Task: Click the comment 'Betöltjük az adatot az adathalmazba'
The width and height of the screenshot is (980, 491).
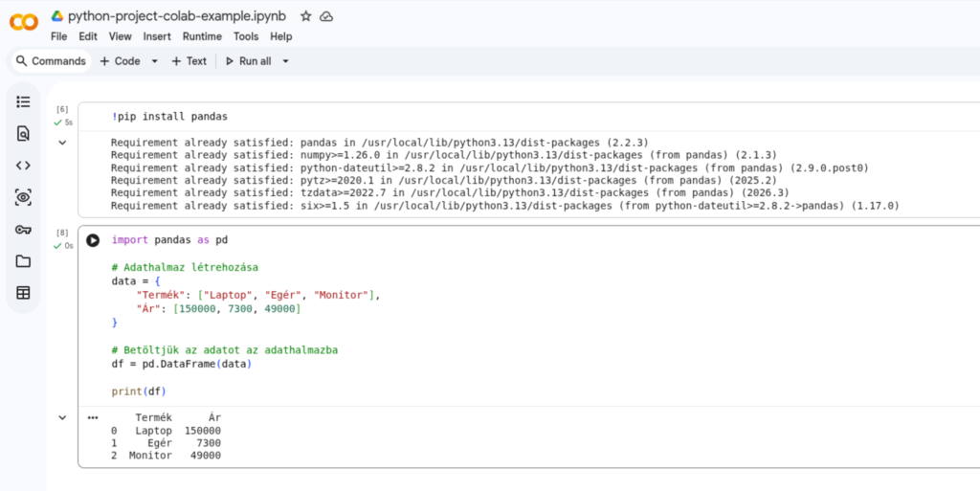Action: (x=224, y=349)
